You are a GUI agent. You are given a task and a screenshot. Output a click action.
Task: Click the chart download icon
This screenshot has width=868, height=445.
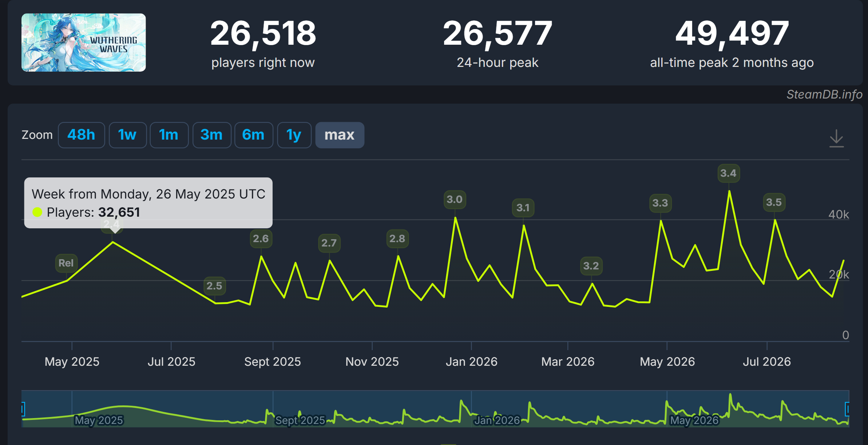click(x=836, y=138)
